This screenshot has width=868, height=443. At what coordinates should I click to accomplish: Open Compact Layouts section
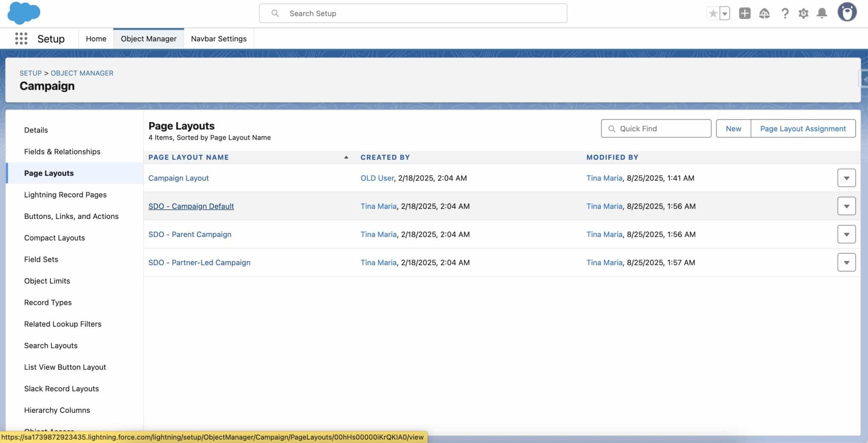coord(54,238)
